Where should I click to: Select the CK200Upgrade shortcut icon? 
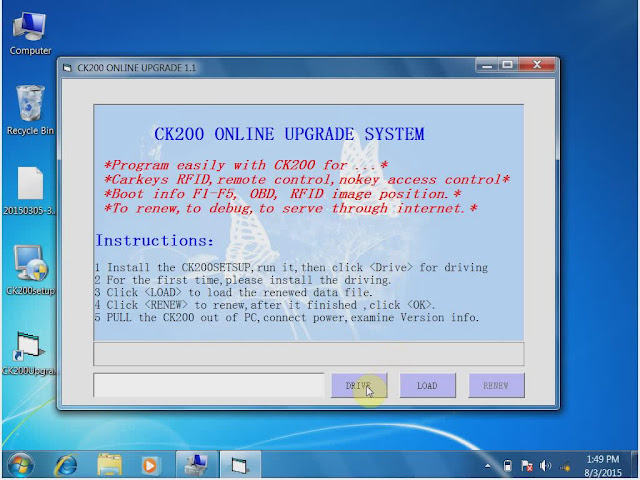pyautogui.click(x=30, y=353)
